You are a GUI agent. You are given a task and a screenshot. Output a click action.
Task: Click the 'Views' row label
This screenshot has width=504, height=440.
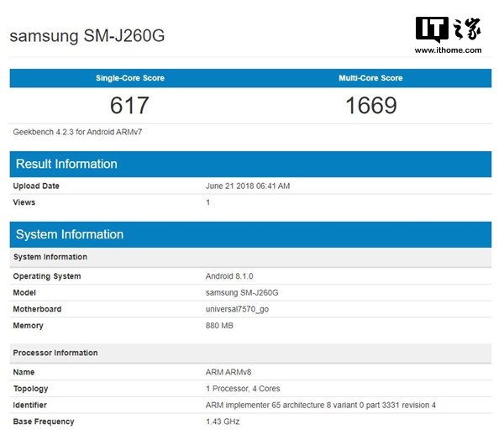pos(24,202)
